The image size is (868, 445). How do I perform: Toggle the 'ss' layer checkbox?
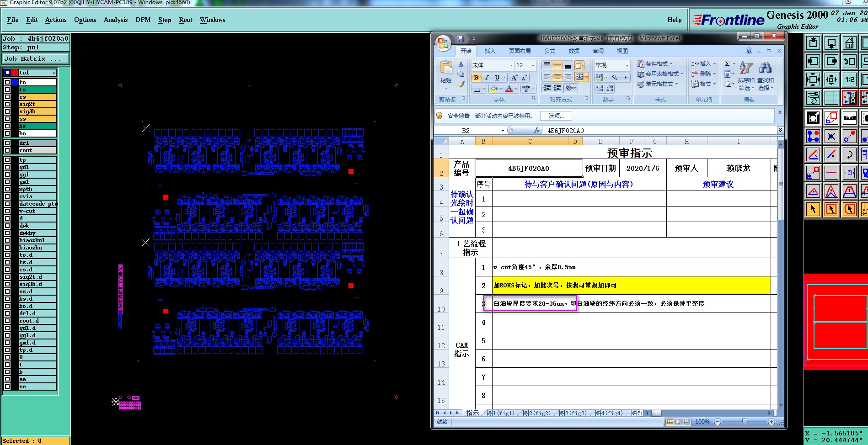(7, 119)
